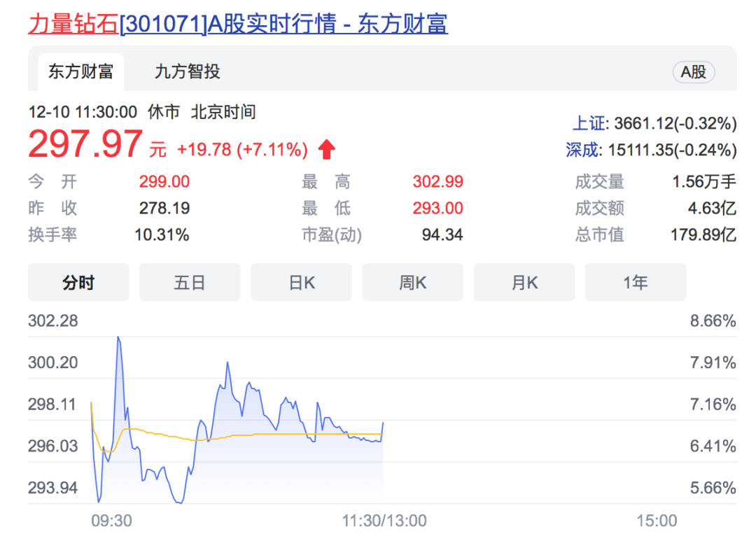Screen dimensions: 756x534
Task: Click the 上证 index label
Action: tap(589, 123)
